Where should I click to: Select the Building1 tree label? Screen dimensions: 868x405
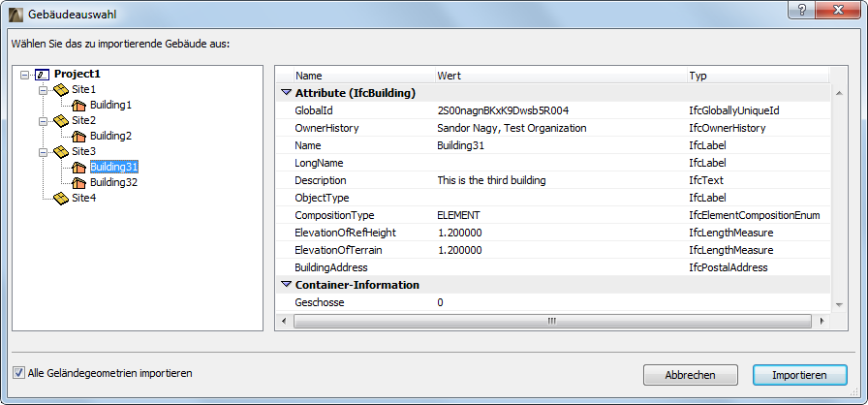(x=110, y=105)
